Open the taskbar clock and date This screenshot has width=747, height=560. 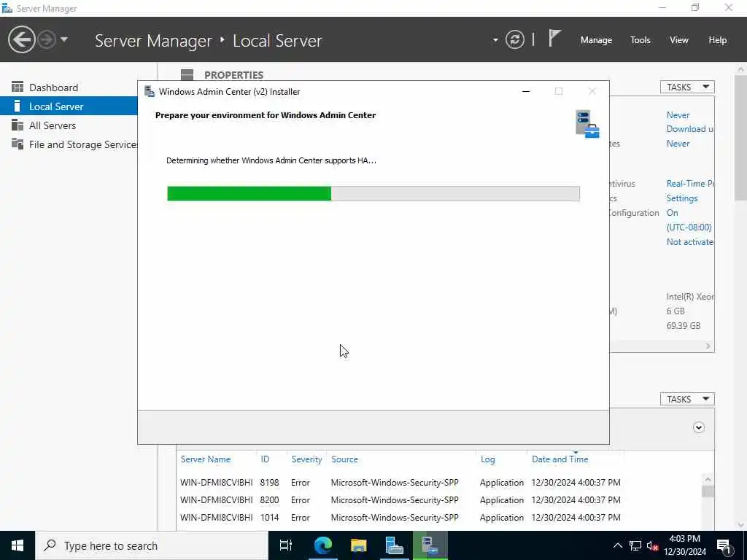coord(685,545)
